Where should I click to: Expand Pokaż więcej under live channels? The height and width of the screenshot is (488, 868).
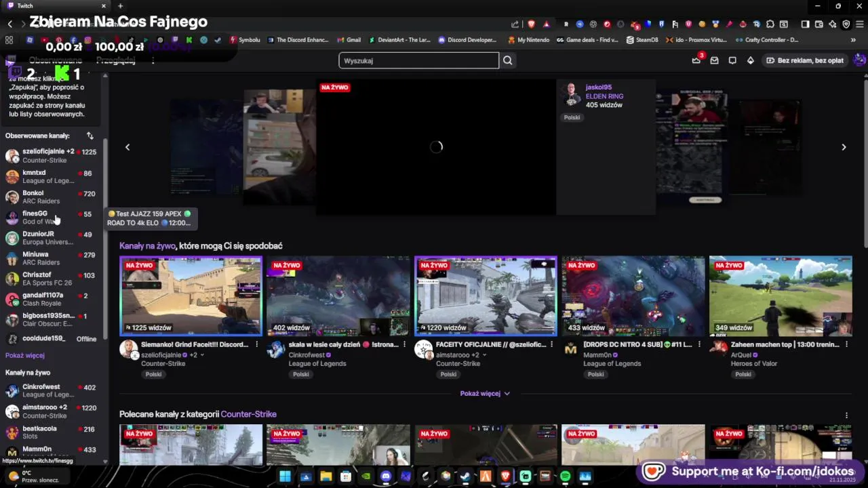click(x=485, y=393)
